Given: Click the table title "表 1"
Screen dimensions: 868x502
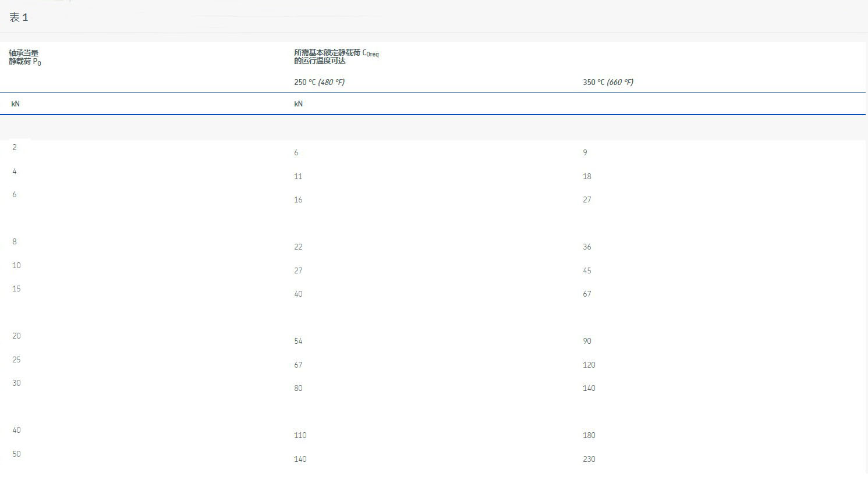Looking at the screenshot, I should (19, 17).
